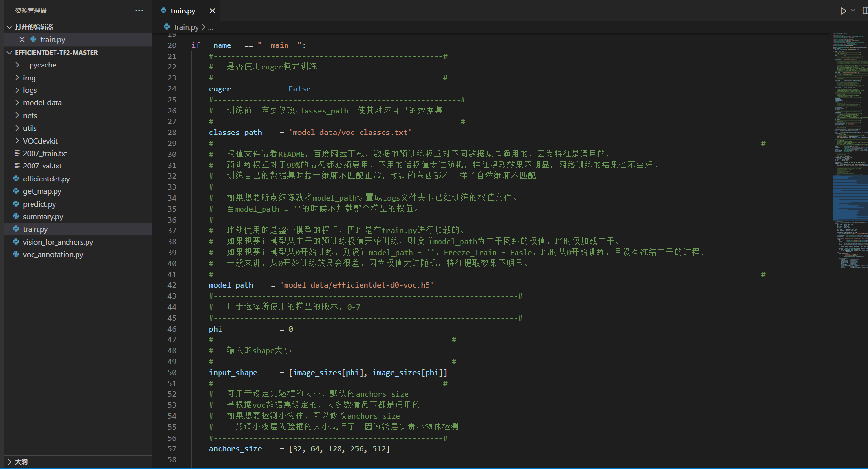Open the 2007_val.txt file
Image resolution: width=868 pixels, height=469 pixels.
pos(42,166)
